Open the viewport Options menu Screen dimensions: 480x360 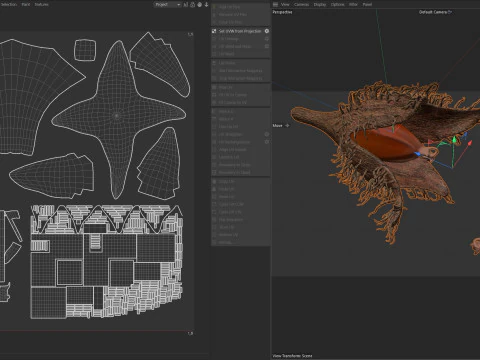pyautogui.click(x=337, y=4)
